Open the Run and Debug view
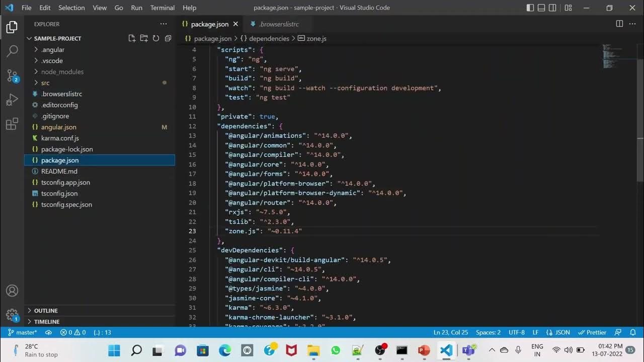 (12, 100)
